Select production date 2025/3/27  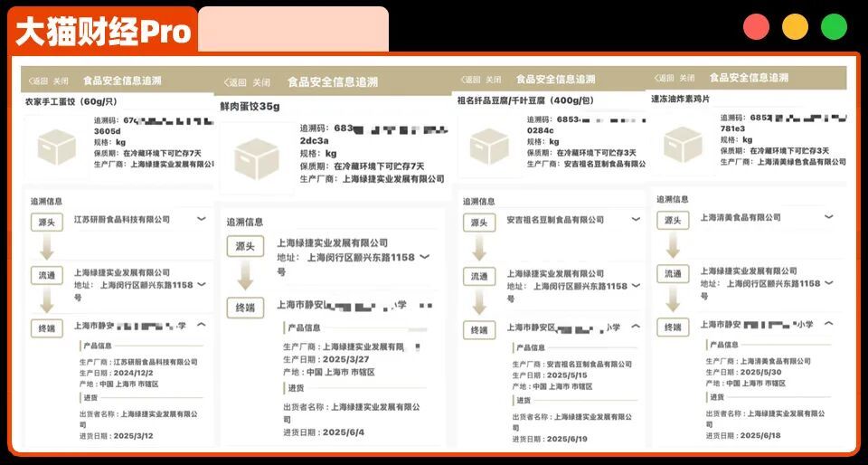pyautogui.click(x=346, y=359)
